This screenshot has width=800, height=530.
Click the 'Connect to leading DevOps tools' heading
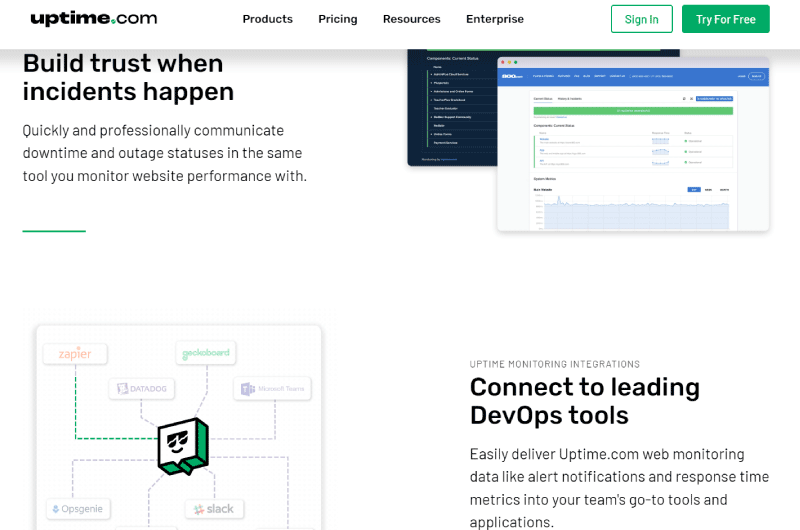coord(585,401)
